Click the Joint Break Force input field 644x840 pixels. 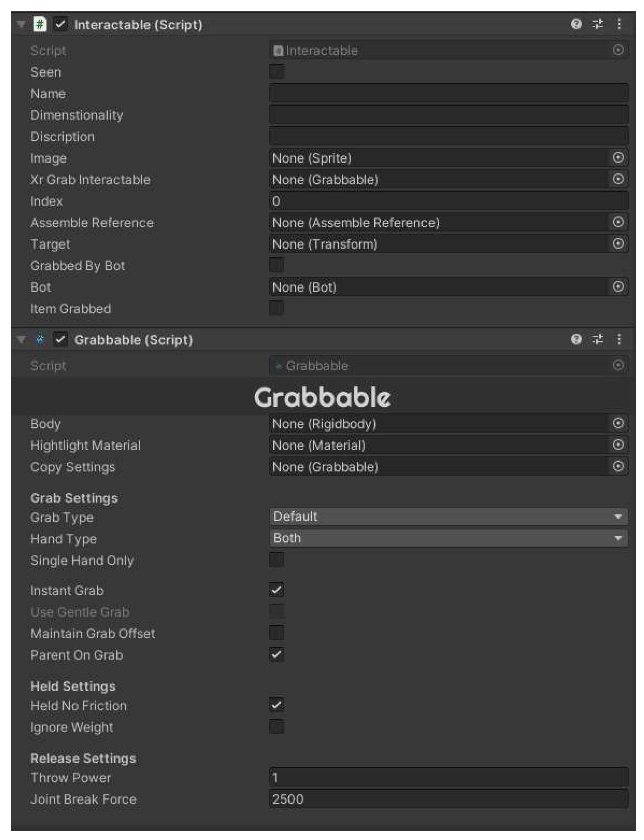click(448, 799)
